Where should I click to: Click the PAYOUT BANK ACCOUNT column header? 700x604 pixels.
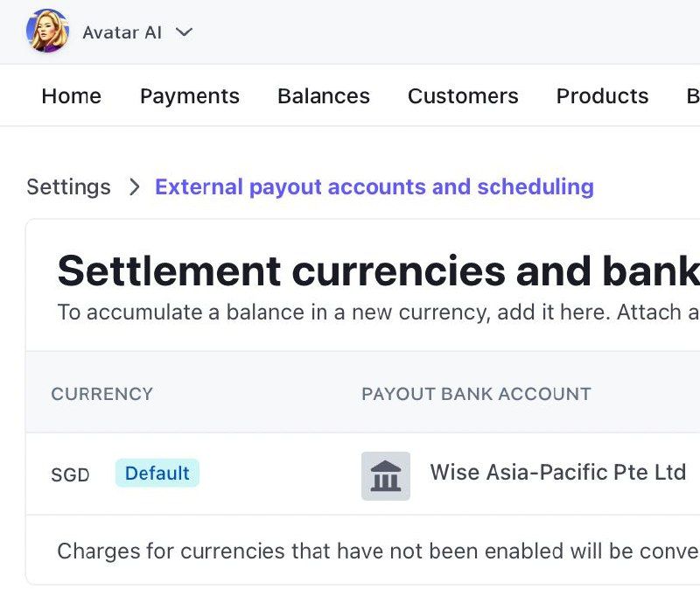(476, 394)
